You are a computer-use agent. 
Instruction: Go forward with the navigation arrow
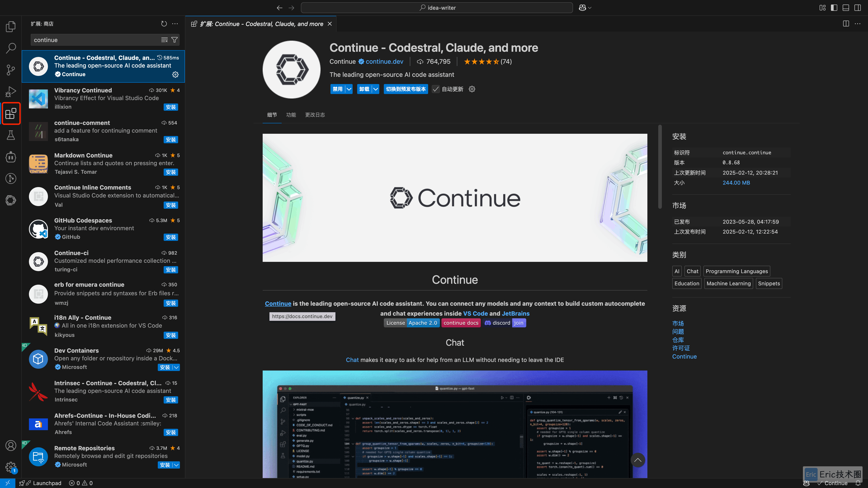[x=291, y=8]
